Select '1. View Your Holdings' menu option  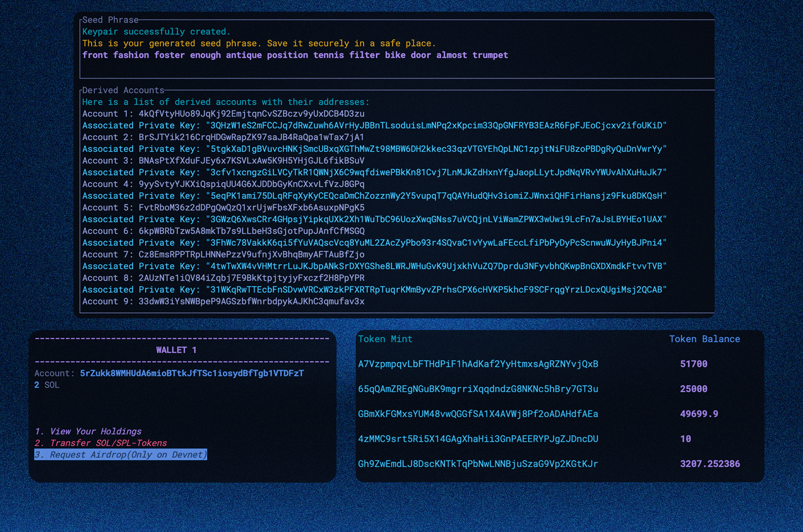88,431
